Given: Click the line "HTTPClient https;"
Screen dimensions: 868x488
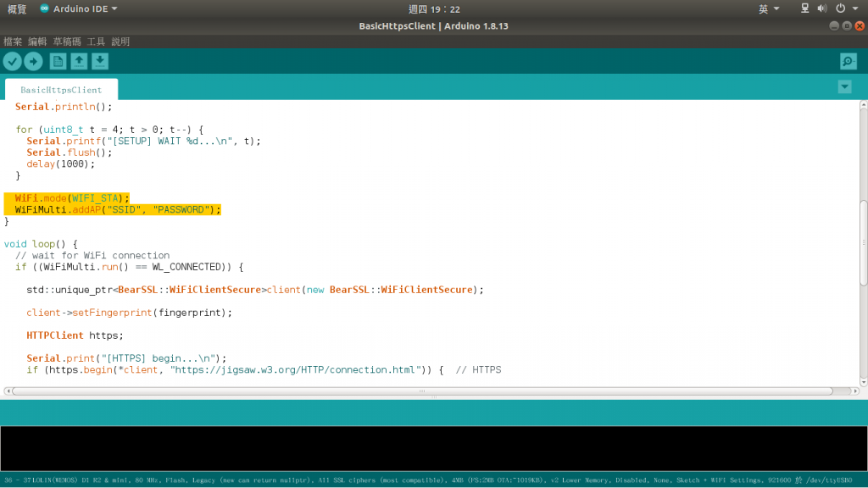Looking at the screenshot, I should coord(75,335).
